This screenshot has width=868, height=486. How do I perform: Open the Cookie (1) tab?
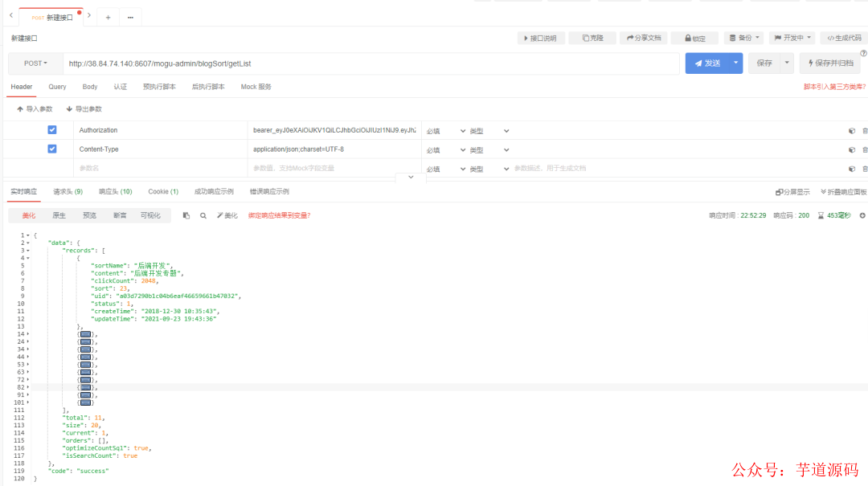click(x=163, y=191)
